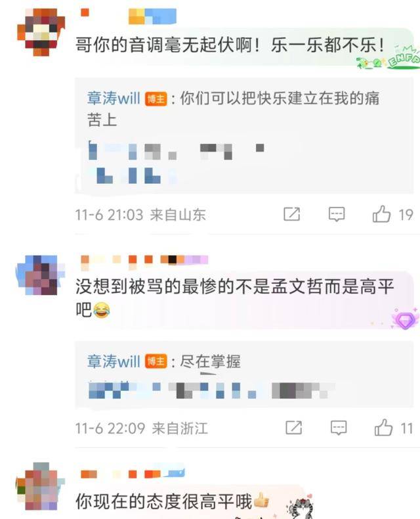Open 章涛will profile in first reply
This screenshot has width=420, height=519.
coord(114,99)
